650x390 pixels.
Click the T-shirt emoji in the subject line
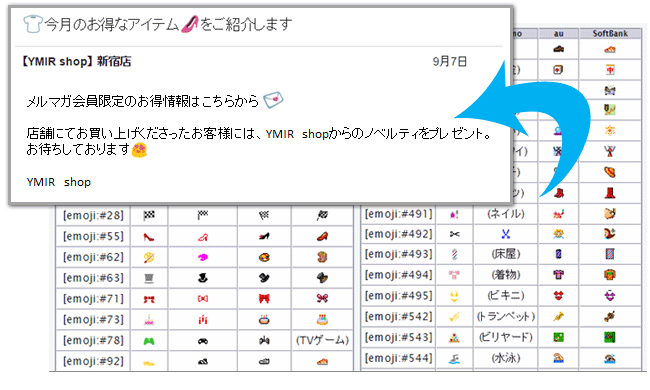32,24
